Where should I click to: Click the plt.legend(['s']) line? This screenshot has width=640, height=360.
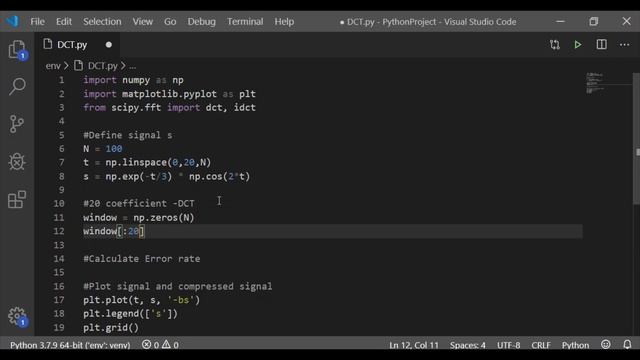[x=131, y=314]
